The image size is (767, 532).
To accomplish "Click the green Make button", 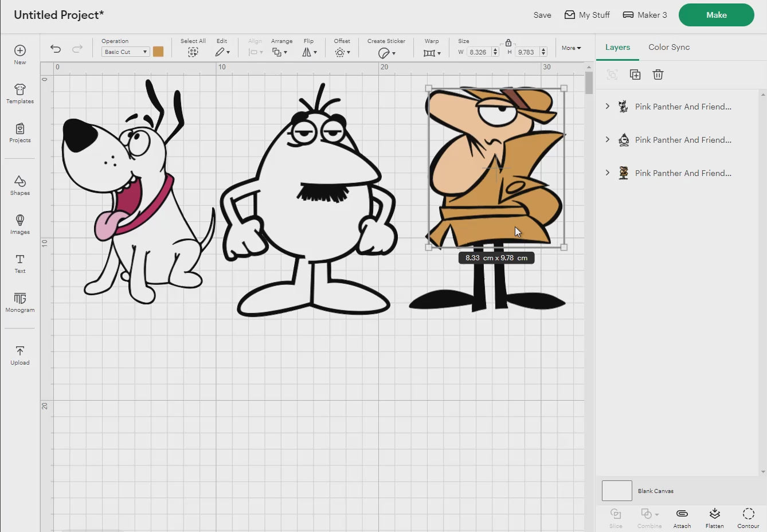I will pos(716,15).
